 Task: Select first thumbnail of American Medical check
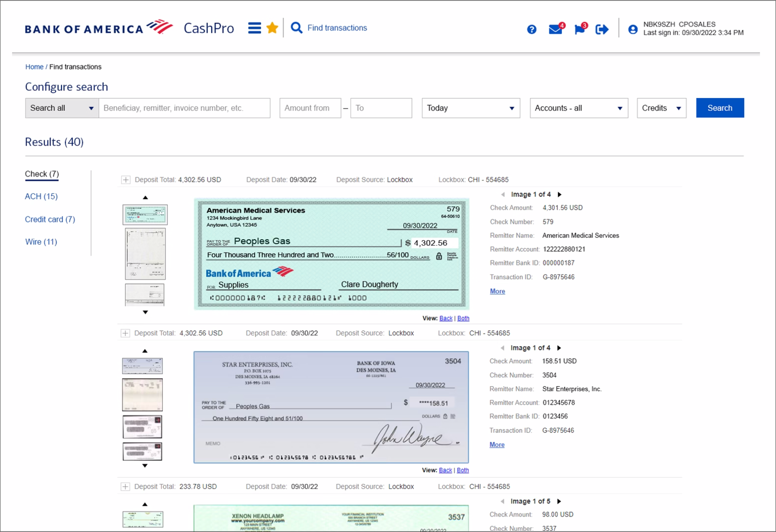click(x=145, y=214)
